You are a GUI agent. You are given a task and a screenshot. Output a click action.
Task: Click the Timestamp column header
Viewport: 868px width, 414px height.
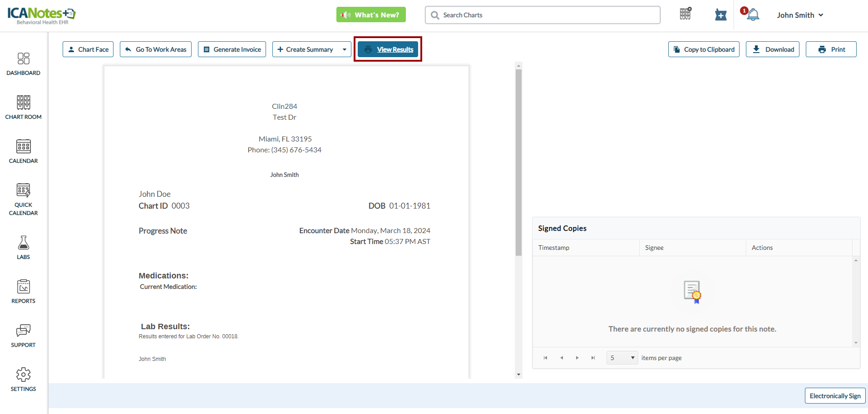[x=586, y=248]
